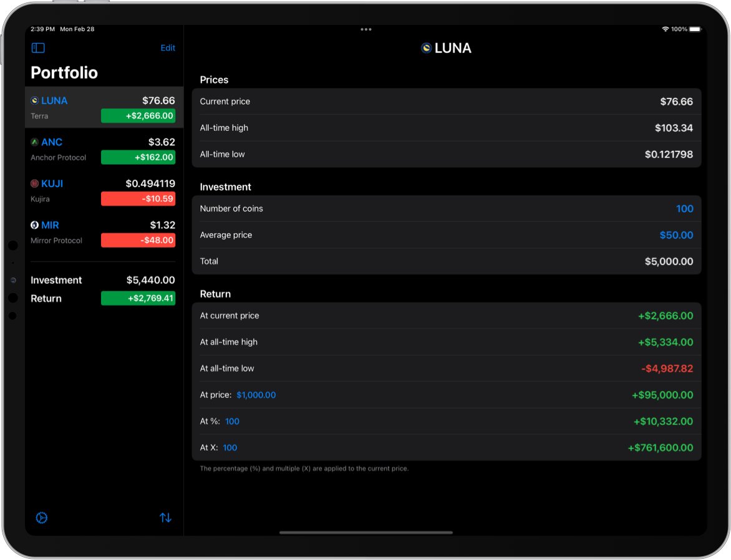Click the percentage footnote text
Viewport: 731px width, 560px height.
(304, 468)
